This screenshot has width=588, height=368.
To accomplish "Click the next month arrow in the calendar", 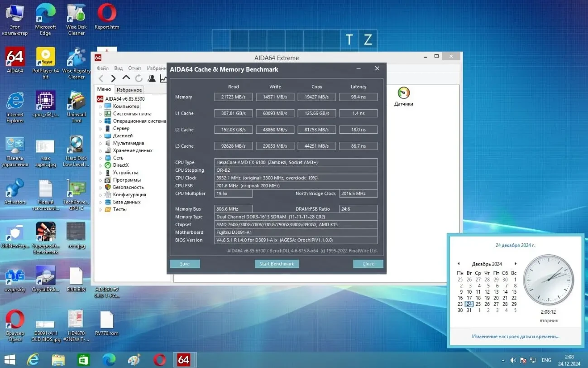I will [x=515, y=264].
